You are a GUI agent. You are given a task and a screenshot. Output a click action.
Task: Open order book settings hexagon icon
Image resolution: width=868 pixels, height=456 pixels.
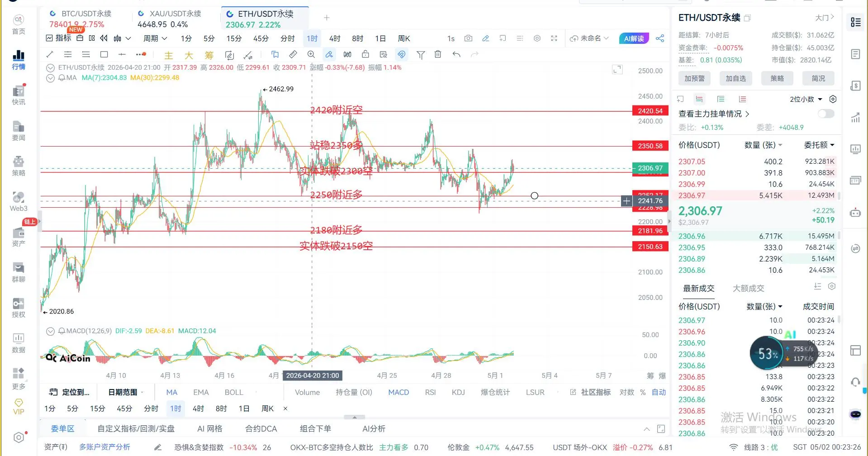tap(833, 99)
